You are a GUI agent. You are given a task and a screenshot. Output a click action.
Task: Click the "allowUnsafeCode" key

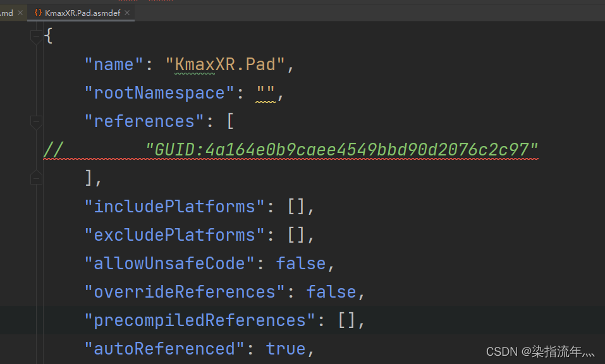pos(169,264)
